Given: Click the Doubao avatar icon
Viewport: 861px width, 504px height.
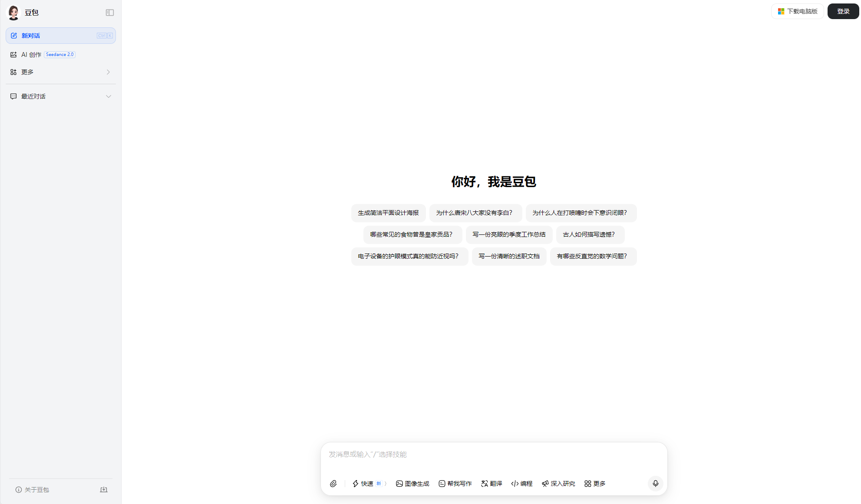Looking at the screenshot, I should click(13, 12).
